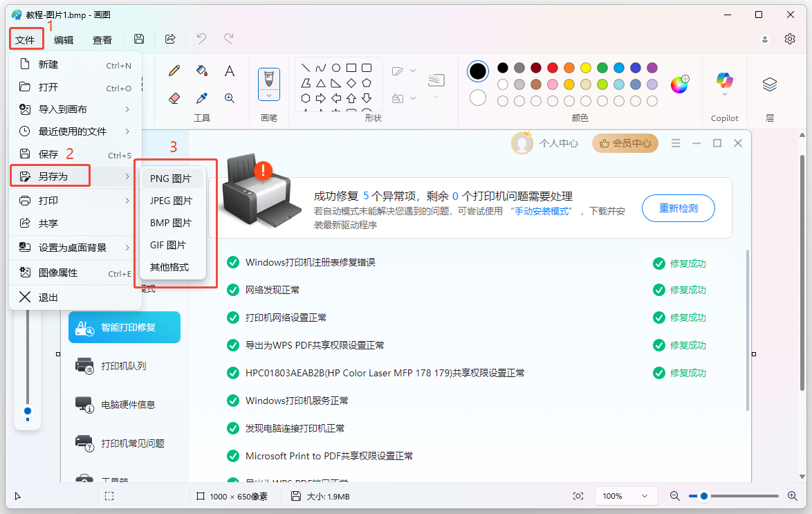Open the Layers panel icon
The width and height of the screenshot is (812, 514).
click(x=770, y=84)
